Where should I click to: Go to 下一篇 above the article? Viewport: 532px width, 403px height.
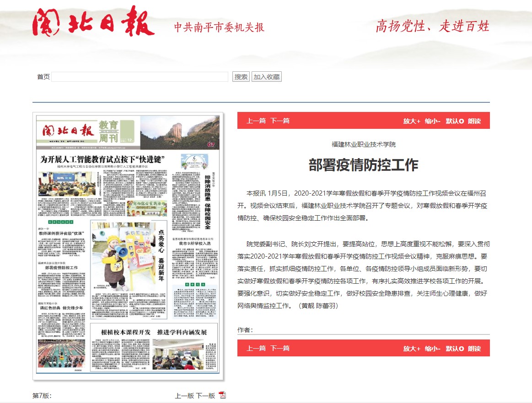tap(279, 121)
